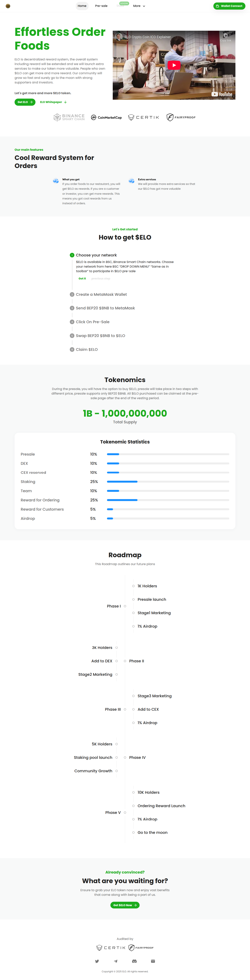The image size is (250, 980).
Task: Click the ELO logo in header
Action: coord(8,6)
